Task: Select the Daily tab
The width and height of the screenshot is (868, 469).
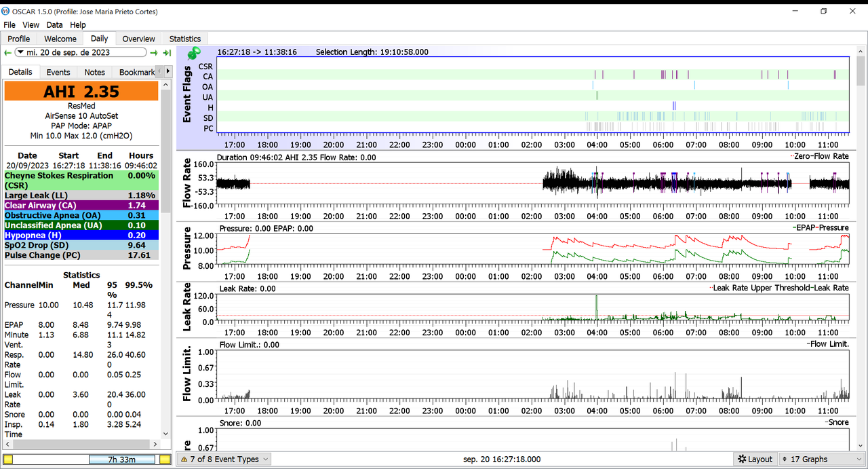Action: [x=99, y=39]
